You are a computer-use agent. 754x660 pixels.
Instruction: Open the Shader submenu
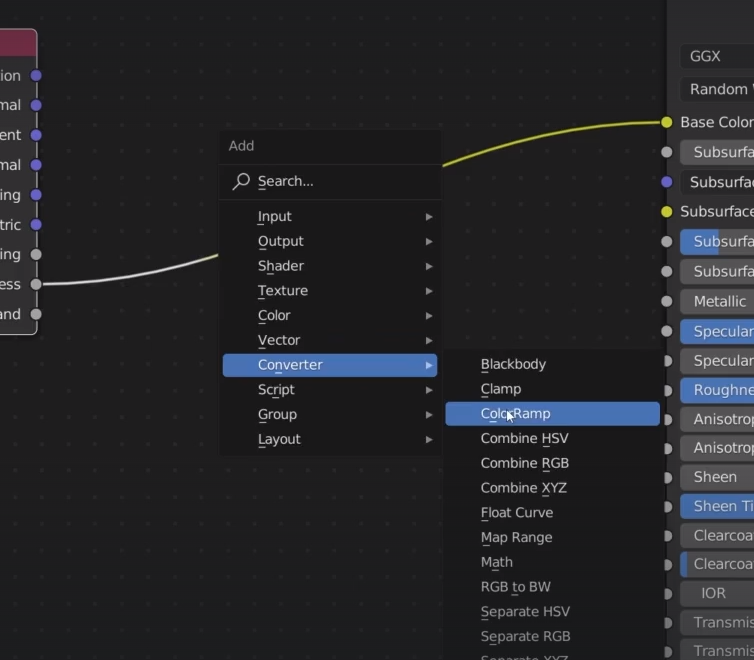330,266
